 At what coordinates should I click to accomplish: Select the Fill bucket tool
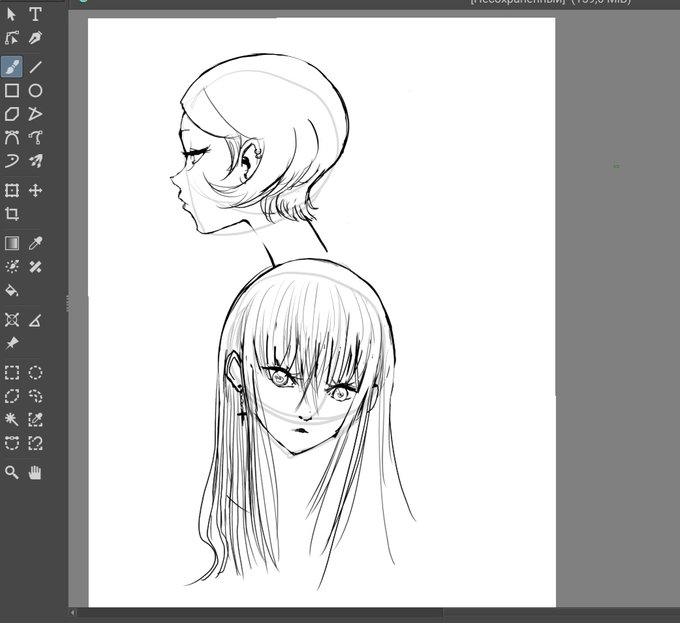pos(12,290)
